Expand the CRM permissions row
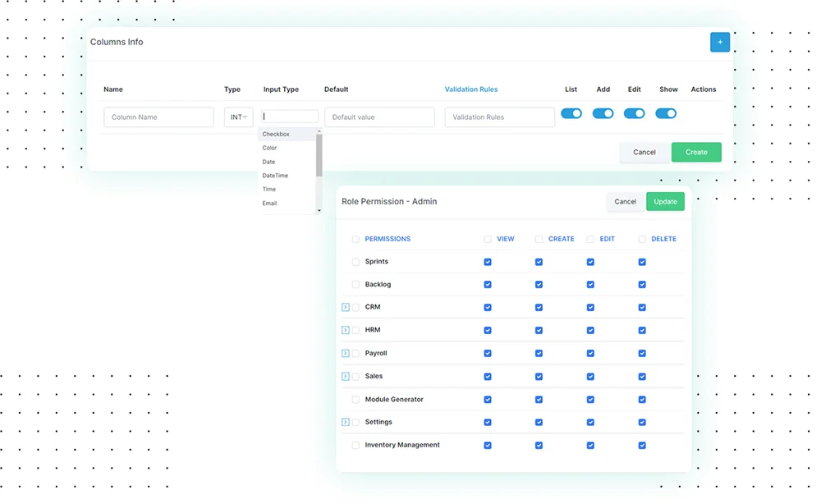 [x=346, y=307]
